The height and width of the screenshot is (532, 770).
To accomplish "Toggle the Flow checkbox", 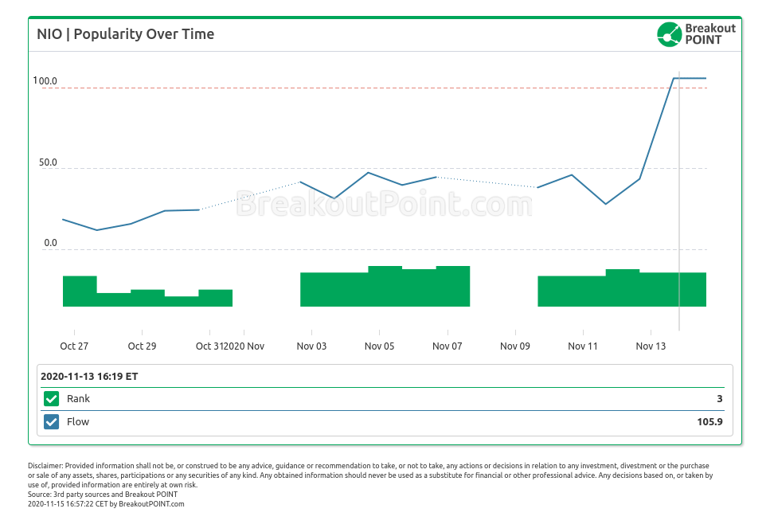I will pyautogui.click(x=51, y=421).
